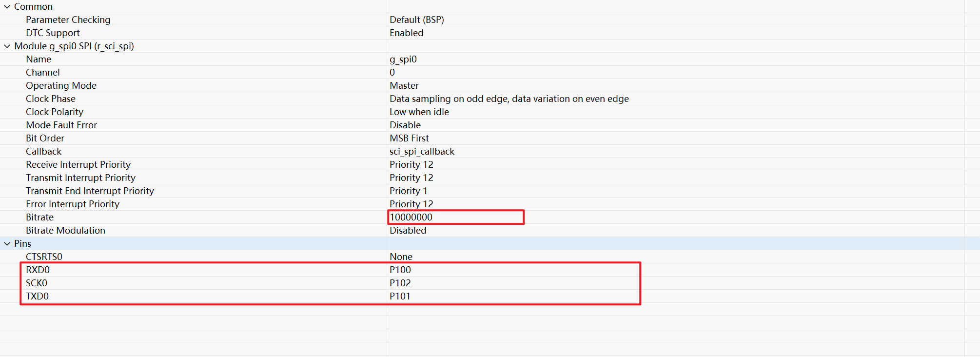Image resolution: width=980 pixels, height=357 pixels.
Task: Open the Default (BSP) value
Action: [417, 20]
